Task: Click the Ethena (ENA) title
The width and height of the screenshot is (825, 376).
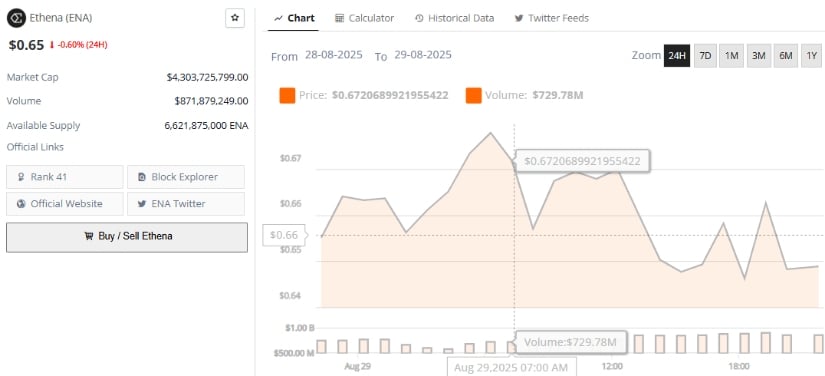Action: (61, 18)
